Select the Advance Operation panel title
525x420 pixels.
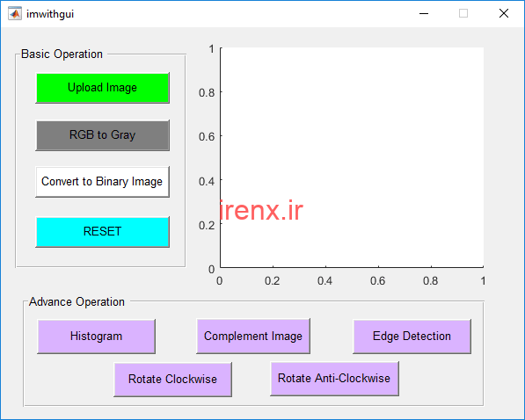click(77, 302)
